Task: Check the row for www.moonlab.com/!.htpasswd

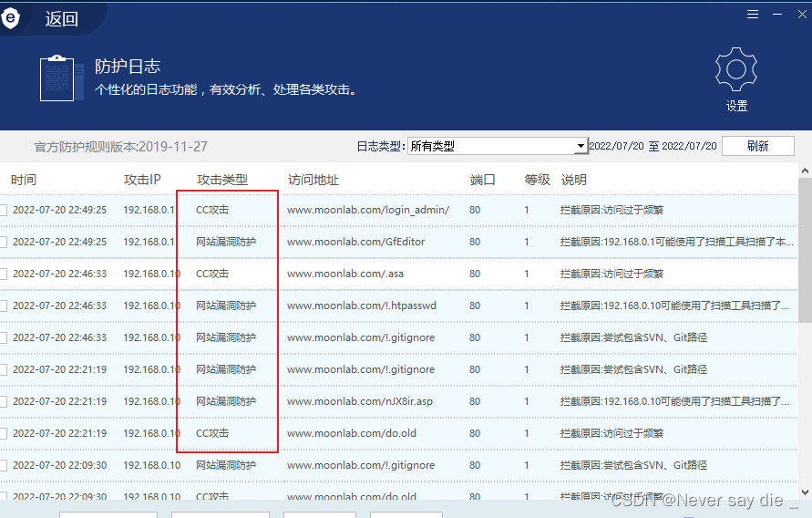Action: click(3, 306)
